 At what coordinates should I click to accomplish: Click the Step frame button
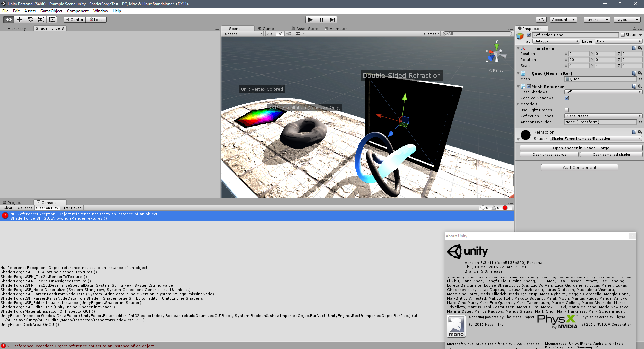tap(332, 20)
